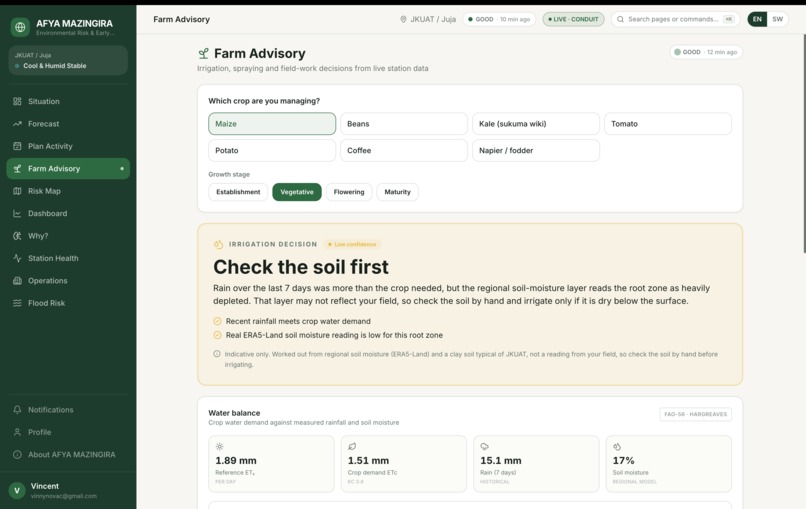Screen dimensions: 806x509
Task: Click the droplet icon in Soil moisture card
Action: click(617, 446)
